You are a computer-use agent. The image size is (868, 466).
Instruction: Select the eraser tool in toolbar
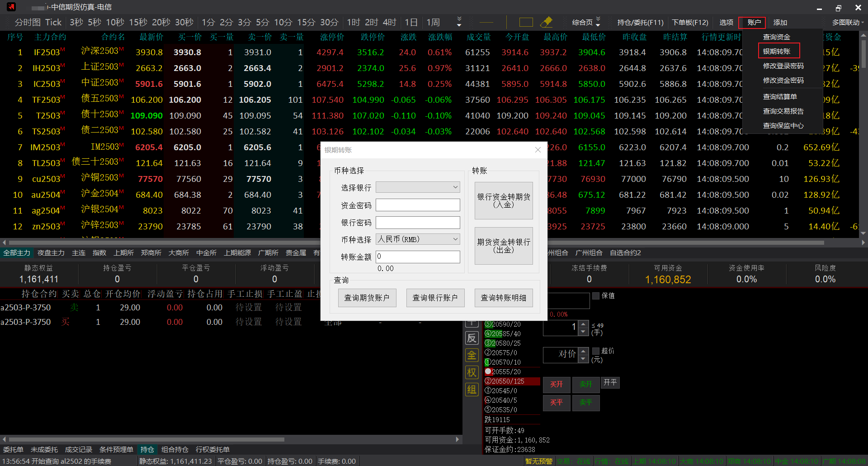point(546,22)
